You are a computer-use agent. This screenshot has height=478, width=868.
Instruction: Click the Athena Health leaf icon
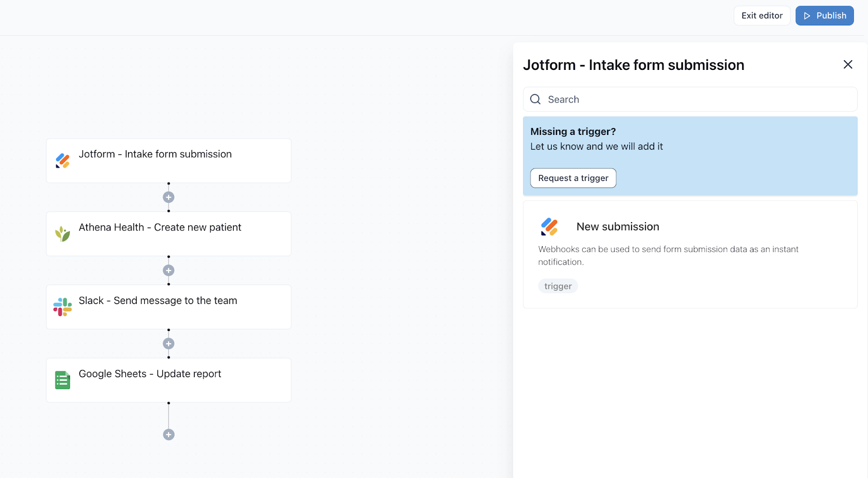point(63,234)
